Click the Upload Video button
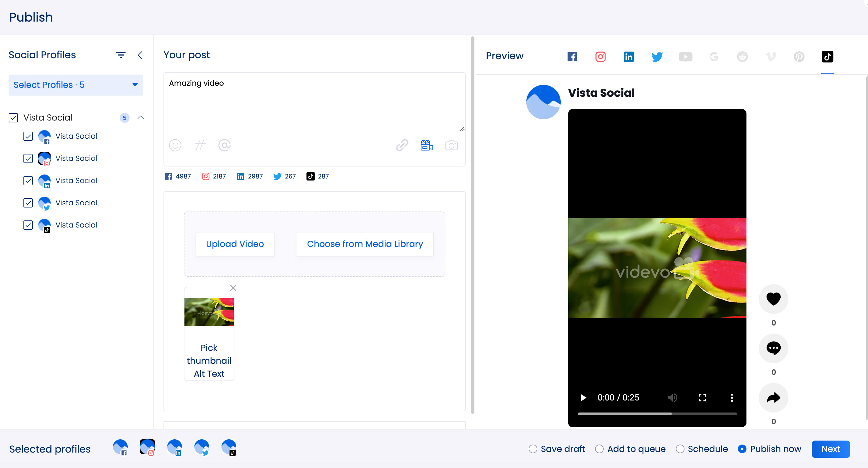Image resolution: width=868 pixels, height=468 pixels. point(234,244)
